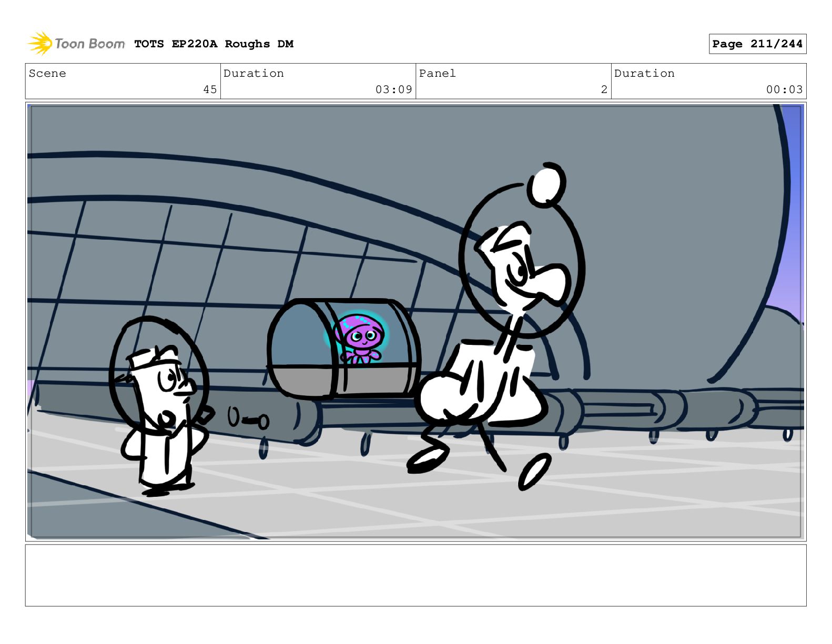This screenshot has width=832, height=644.
Task: Click the storyboard panel thumbnail
Action: [x=415, y=322]
